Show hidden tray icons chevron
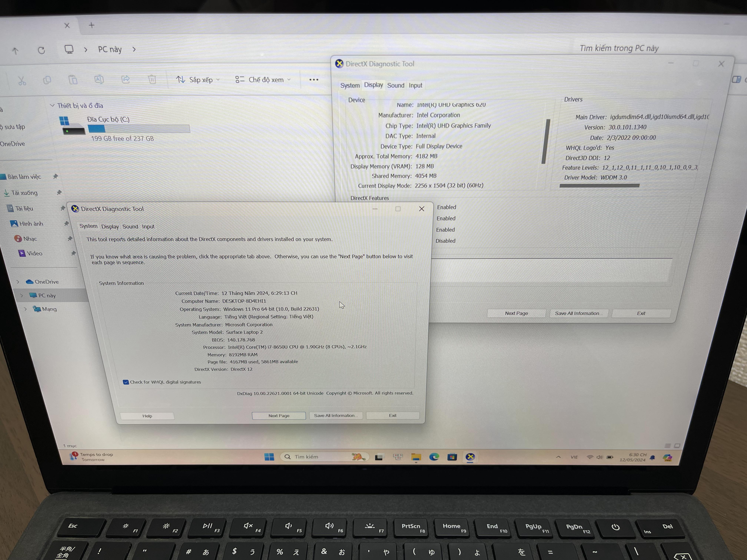 click(x=558, y=457)
